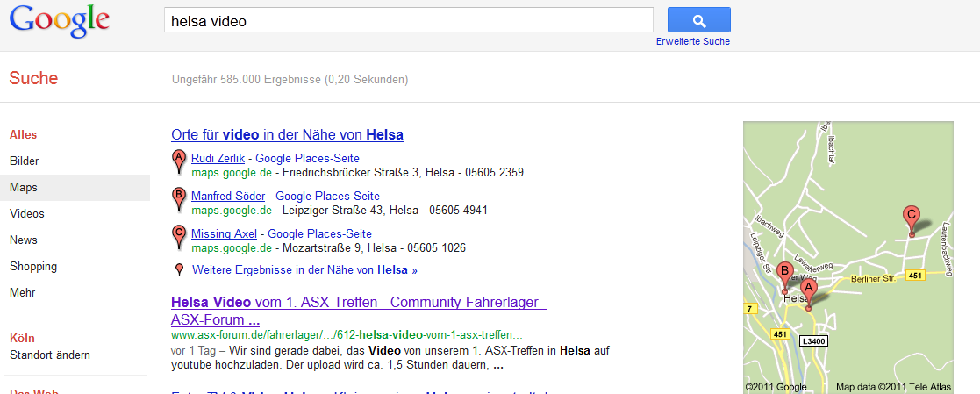Click Standort ändern link

click(x=50, y=355)
